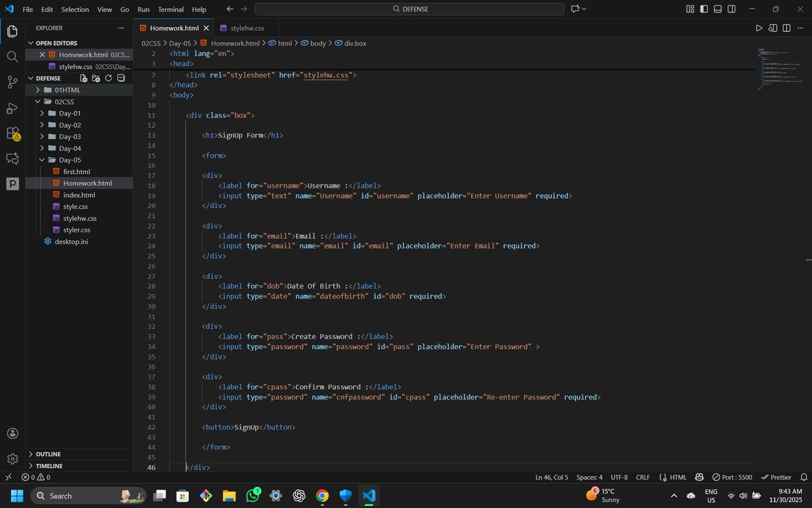Open the Manage gear icon
The width and height of the screenshot is (812, 508).
[x=12, y=459]
